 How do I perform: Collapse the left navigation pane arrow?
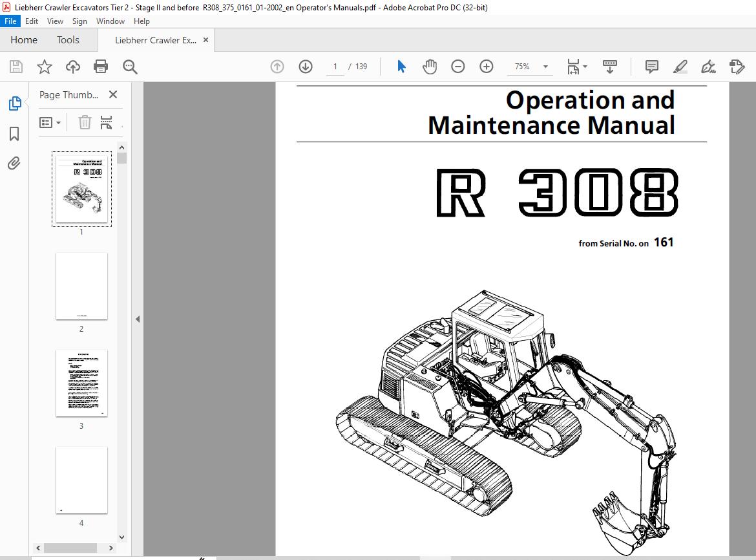(x=138, y=319)
